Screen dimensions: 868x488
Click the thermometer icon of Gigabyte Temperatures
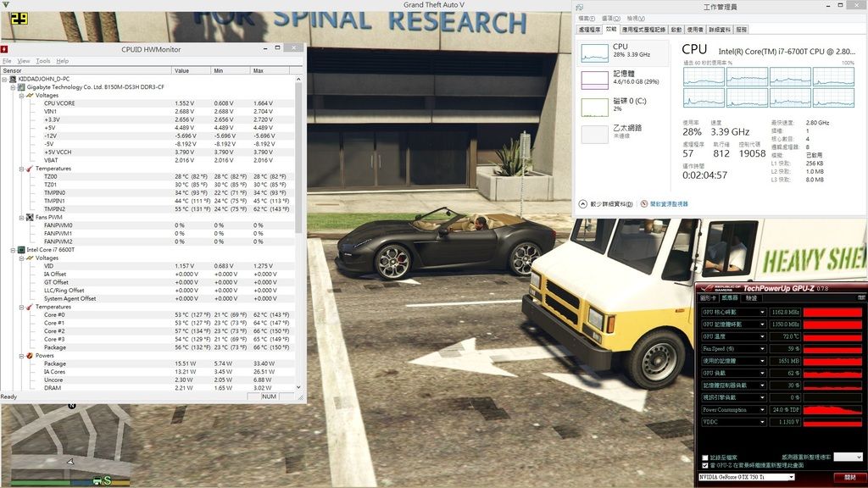pos(30,169)
